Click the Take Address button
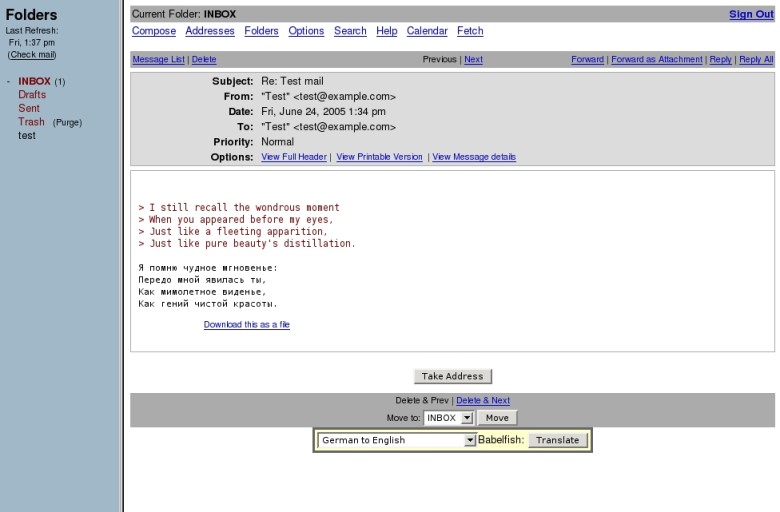The width and height of the screenshot is (780, 512). (x=452, y=376)
